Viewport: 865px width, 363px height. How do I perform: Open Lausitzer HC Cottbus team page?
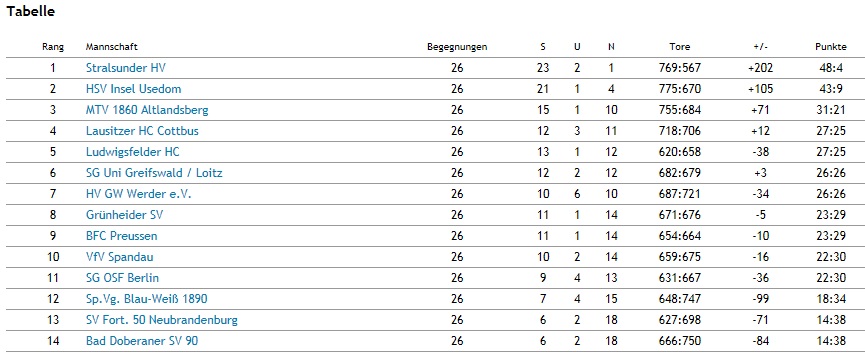click(x=142, y=131)
